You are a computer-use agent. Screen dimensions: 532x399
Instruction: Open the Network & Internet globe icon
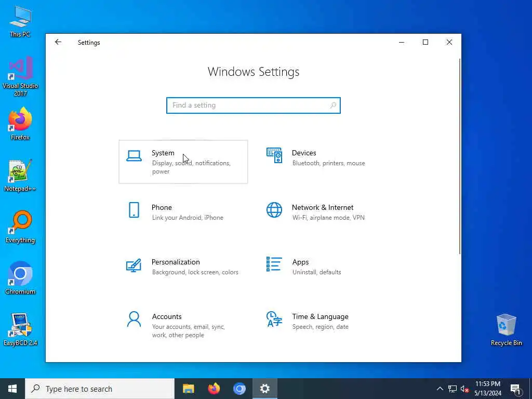tap(274, 210)
